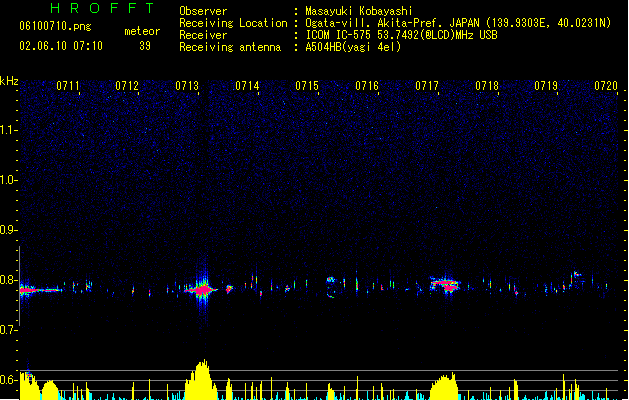This screenshot has height=400, width=629.
Task: Click the 0718 time marker
Action: coord(487,86)
